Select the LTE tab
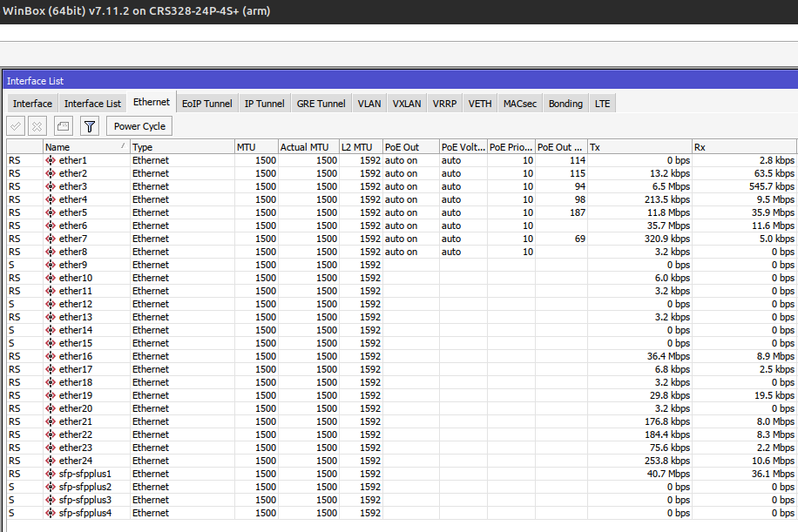Viewport: 798px width, 532px height. (x=603, y=104)
